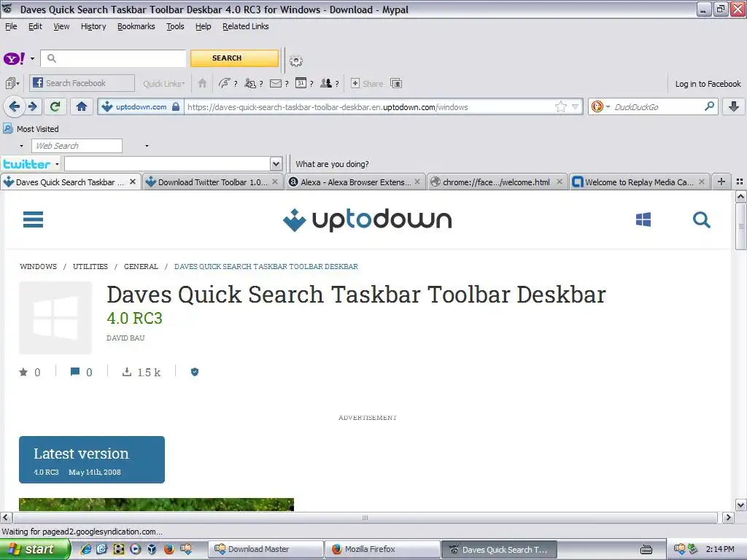Click the Facebook photo upload icon

point(396,83)
